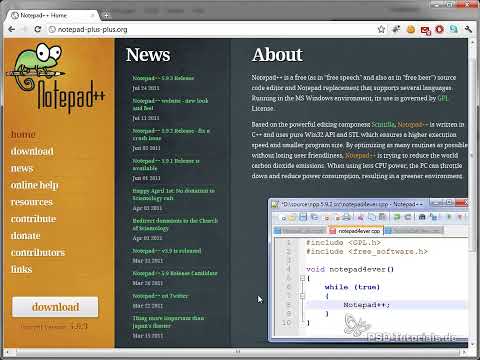Open news item Notepad++ on Twitter
Screen dimensions: 480x360
(x=160, y=296)
